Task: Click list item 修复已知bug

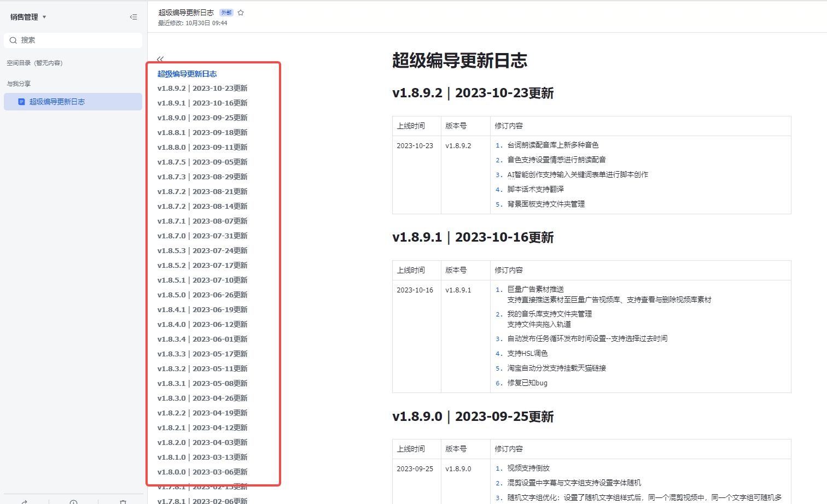Action: coord(527,383)
